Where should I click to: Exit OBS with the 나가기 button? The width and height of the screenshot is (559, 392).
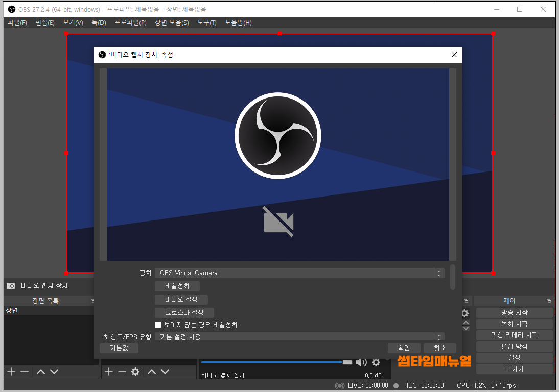(x=514, y=369)
